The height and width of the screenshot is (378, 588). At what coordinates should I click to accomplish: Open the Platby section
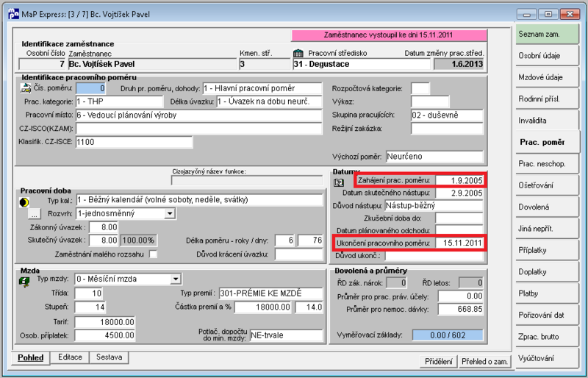pos(547,293)
